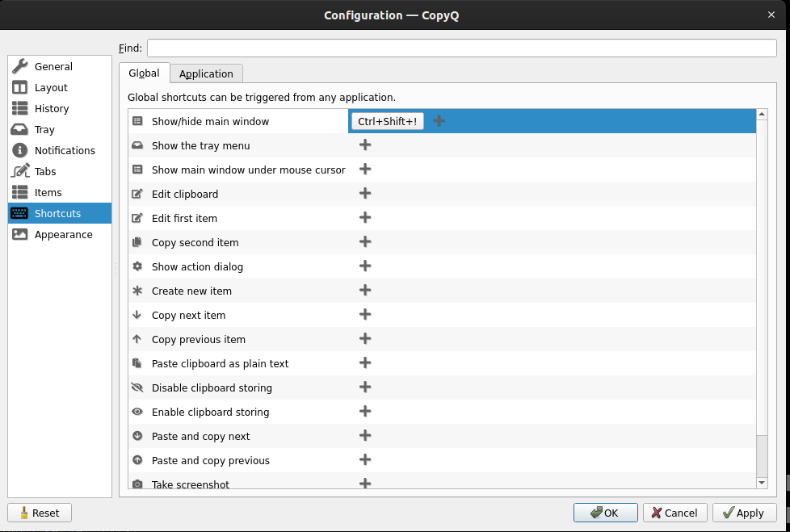This screenshot has height=532, width=790.
Task: Confirm settings with OK
Action: click(x=605, y=512)
